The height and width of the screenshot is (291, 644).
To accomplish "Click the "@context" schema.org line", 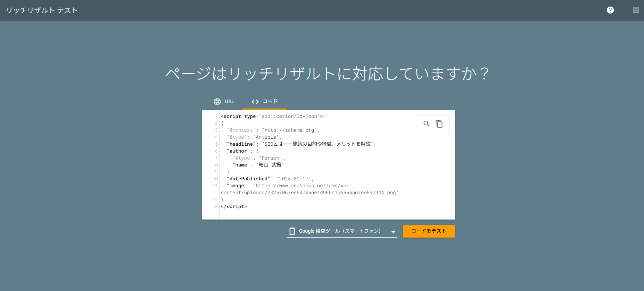I will pyautogui.click(x=273, y=130).
